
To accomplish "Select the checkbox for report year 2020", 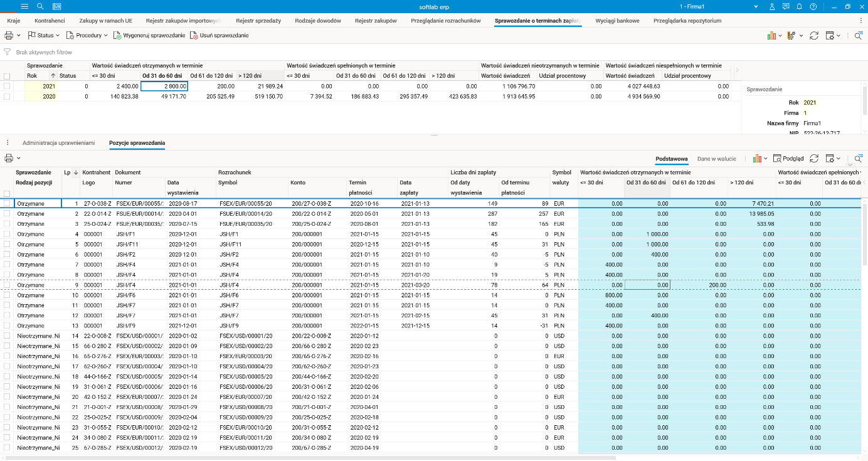I will coord(7,97).
